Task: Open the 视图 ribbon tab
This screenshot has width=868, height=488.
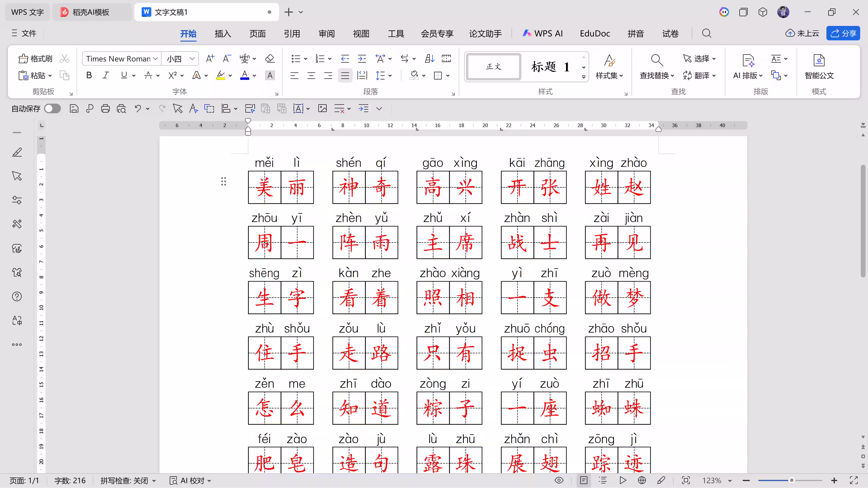Action: tap(361, 33)
